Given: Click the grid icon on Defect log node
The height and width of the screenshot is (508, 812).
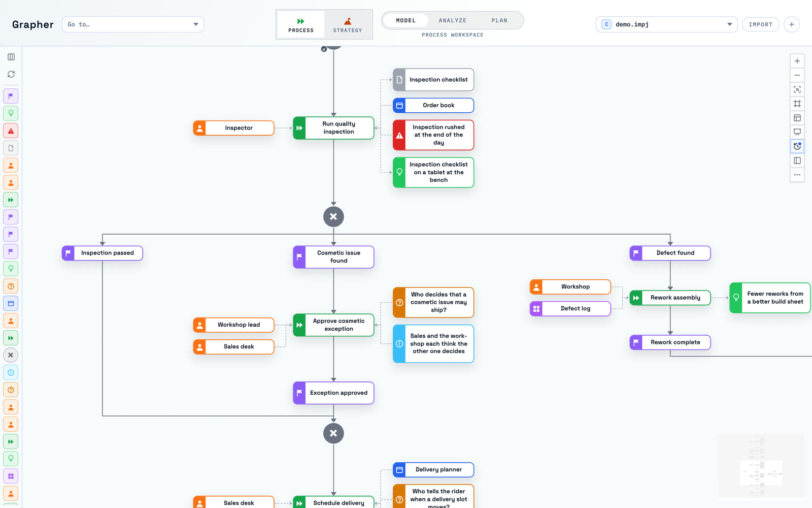Looking at the screenshot, I should point(536,309).
